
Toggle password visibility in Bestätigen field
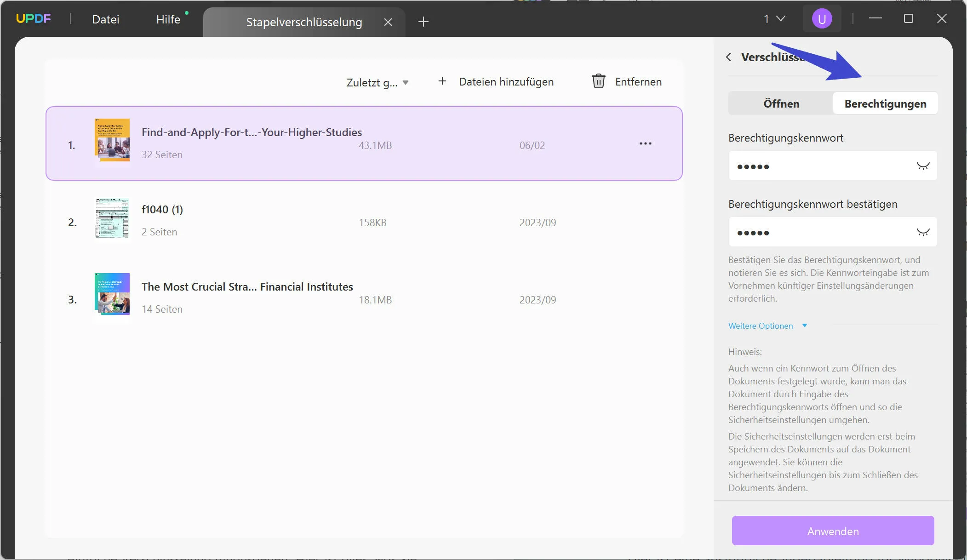[923, 231]
